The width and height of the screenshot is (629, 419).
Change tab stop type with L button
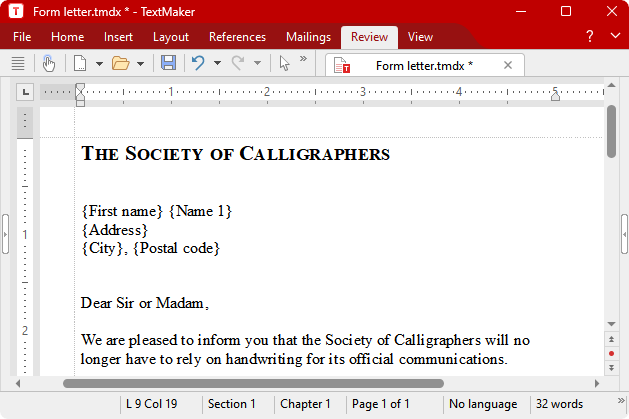coord(25,92)
